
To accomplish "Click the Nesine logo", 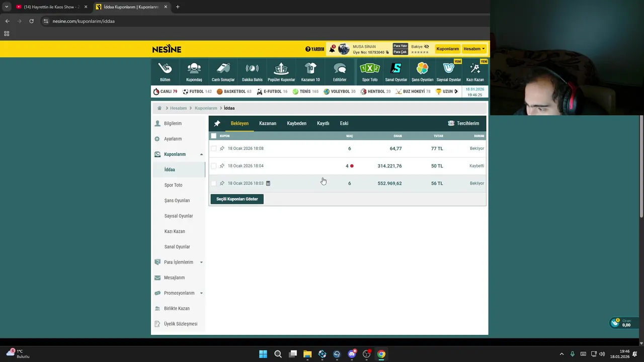I will [x=167, y=49].
